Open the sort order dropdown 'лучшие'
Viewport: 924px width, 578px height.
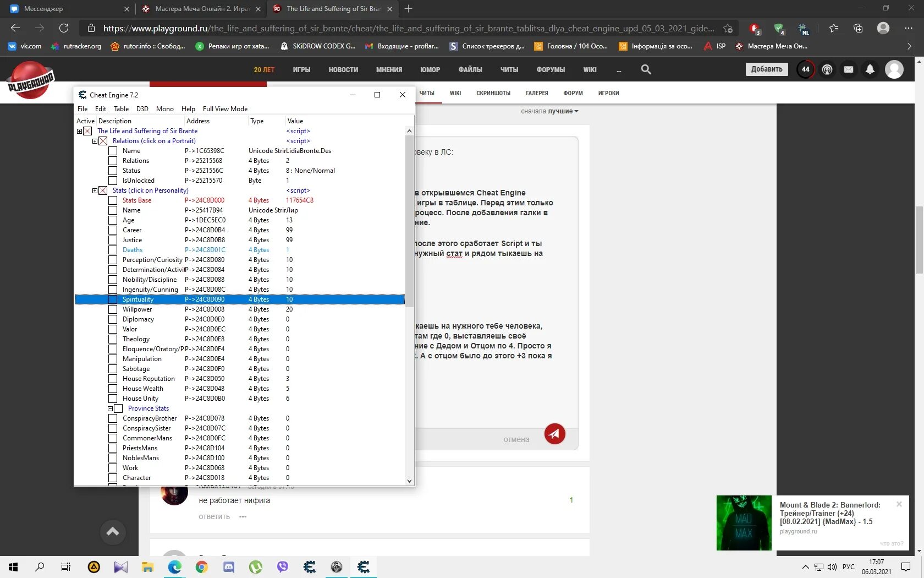coord(563,111)
